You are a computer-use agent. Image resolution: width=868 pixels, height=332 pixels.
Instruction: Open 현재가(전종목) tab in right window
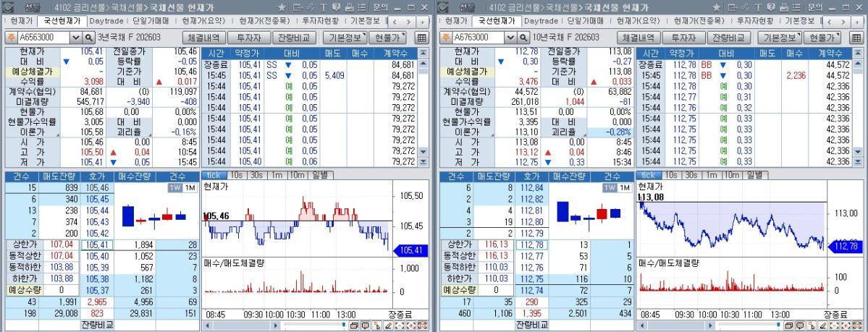pyautogui.click(x=700, y=21)
